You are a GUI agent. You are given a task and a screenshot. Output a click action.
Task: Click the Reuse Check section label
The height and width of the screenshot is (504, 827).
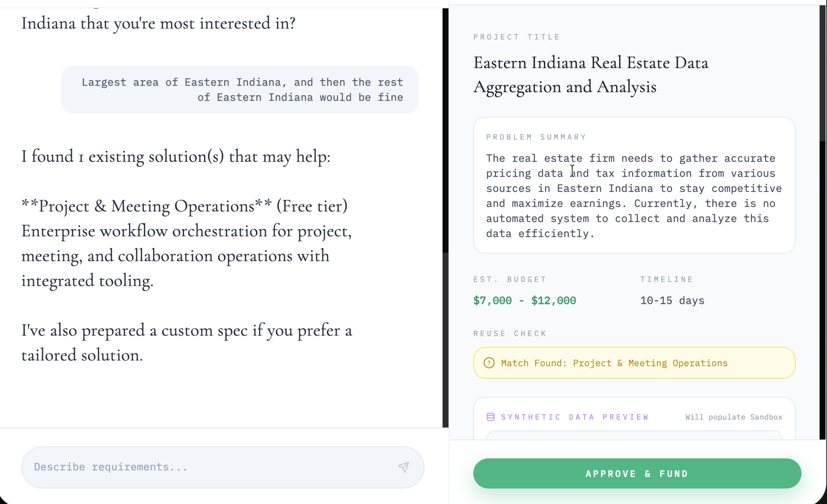510,334
